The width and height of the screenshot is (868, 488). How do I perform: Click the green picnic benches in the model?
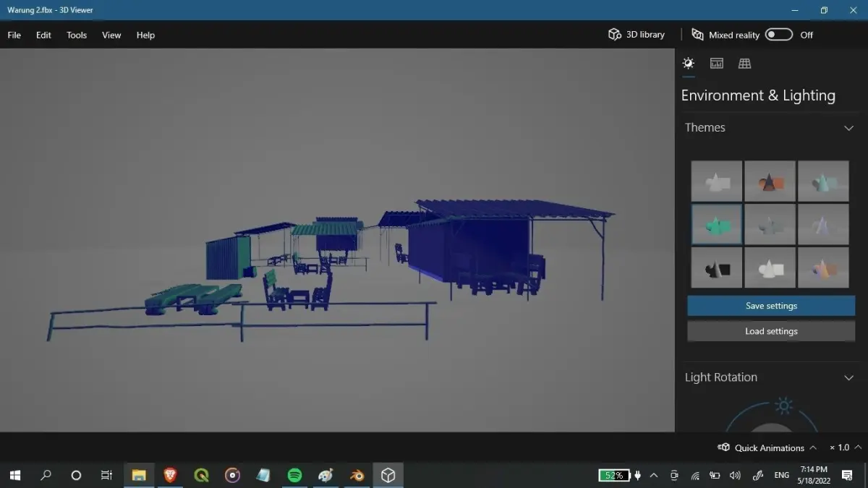[x=193, y=299]
